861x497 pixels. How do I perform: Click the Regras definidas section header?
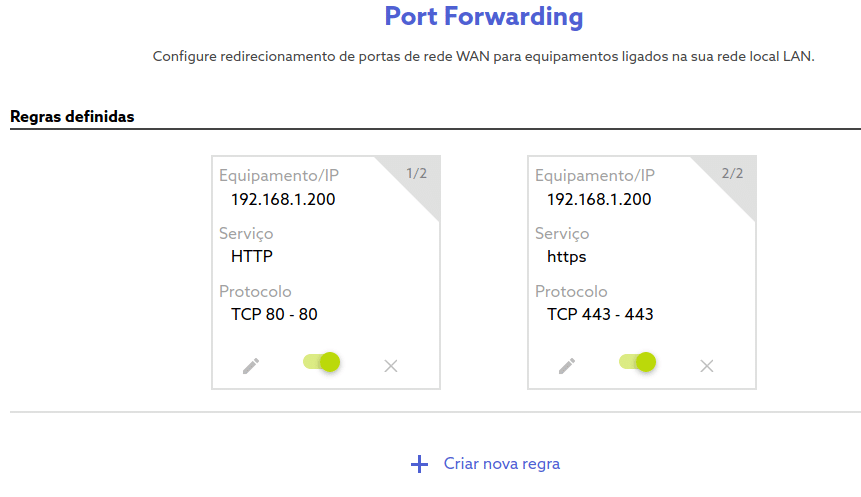tap(72, 116)
